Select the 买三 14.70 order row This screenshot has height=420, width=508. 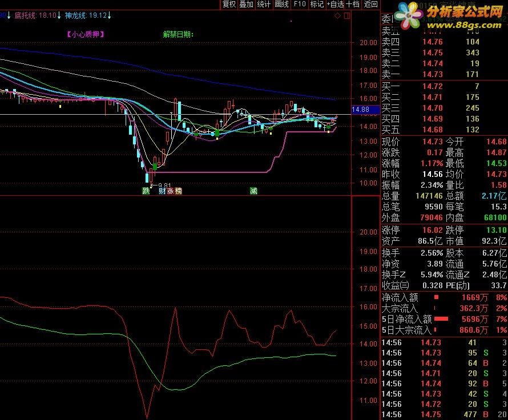coord(445,108)
